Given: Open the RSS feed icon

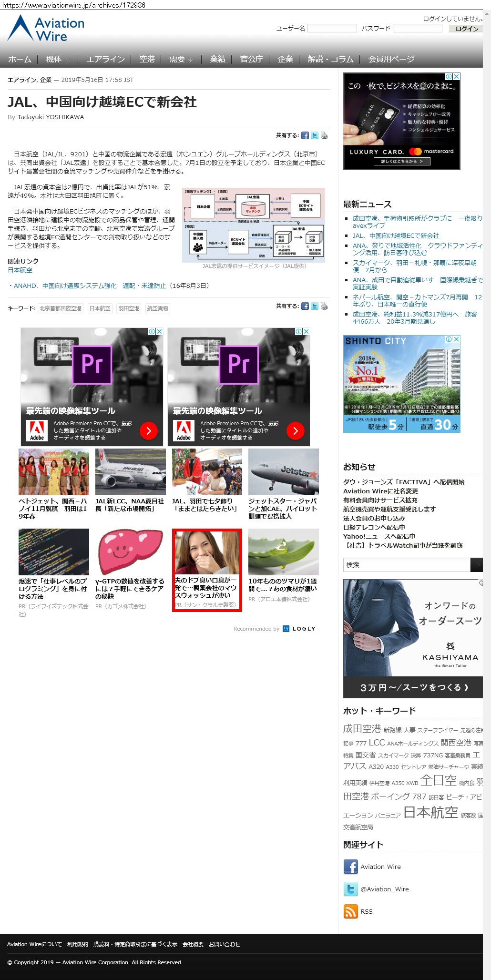Looking at the screenshot, I should (350, 911).
